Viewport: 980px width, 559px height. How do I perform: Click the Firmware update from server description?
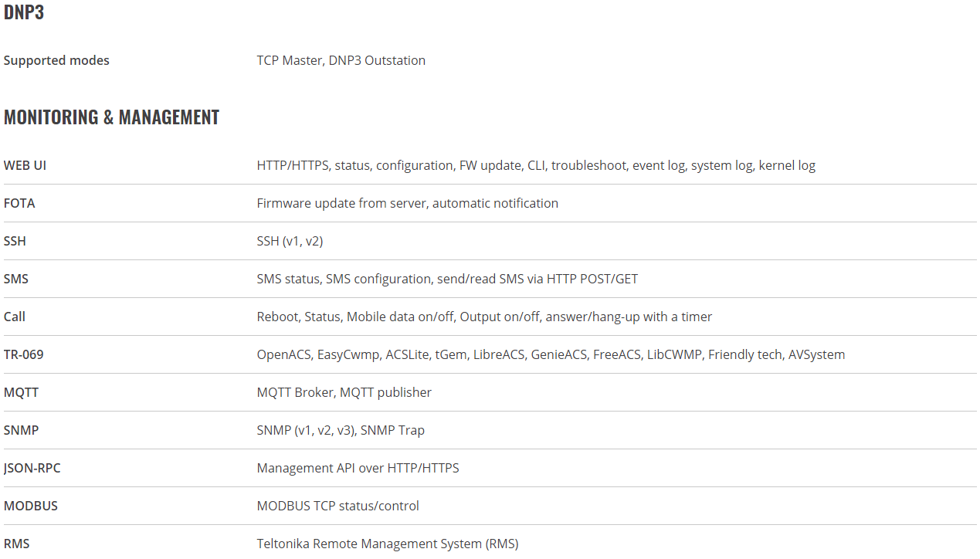pyautogui.click(x=408, y=203)
